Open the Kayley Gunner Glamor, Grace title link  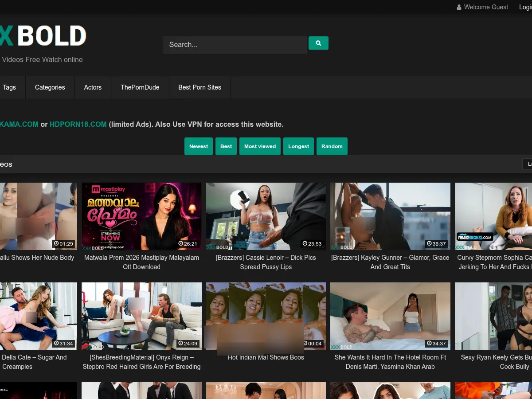coord(390,262)
